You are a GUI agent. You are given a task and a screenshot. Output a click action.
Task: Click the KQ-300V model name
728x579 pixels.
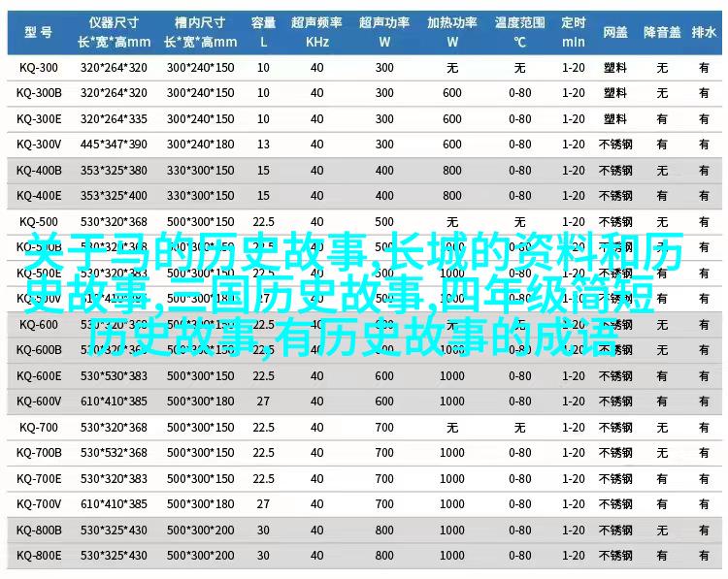[39, 144]
